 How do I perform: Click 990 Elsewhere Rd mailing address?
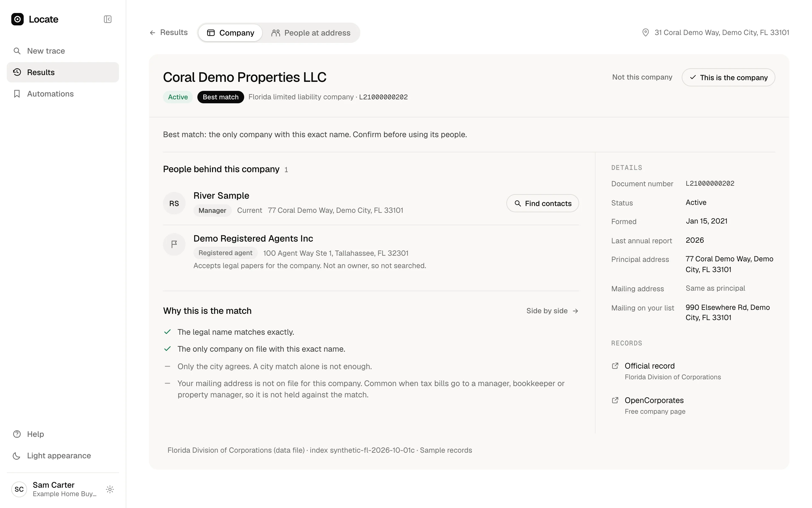click(727, 312)
